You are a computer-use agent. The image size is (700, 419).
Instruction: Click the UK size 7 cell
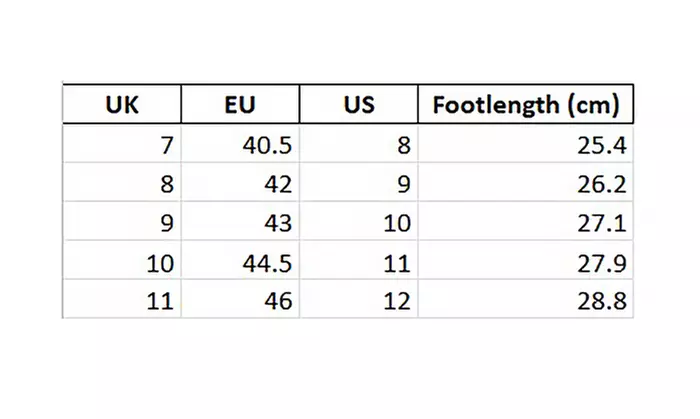pos(166,146)
